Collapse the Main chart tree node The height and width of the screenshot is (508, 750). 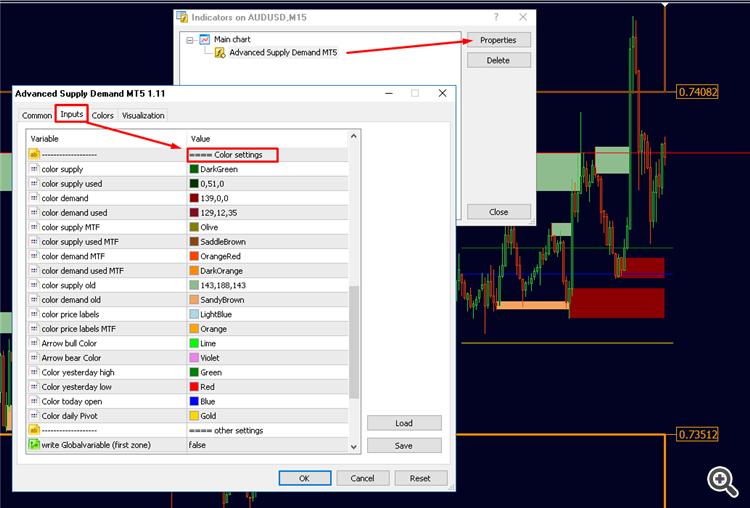pyautogui.click(x=190, y=40)
